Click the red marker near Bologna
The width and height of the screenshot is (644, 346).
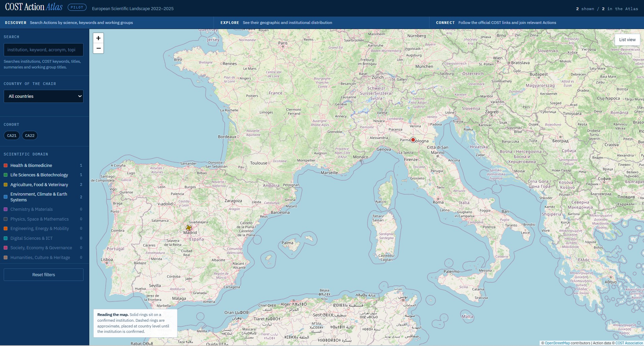[x=413, y=140]
